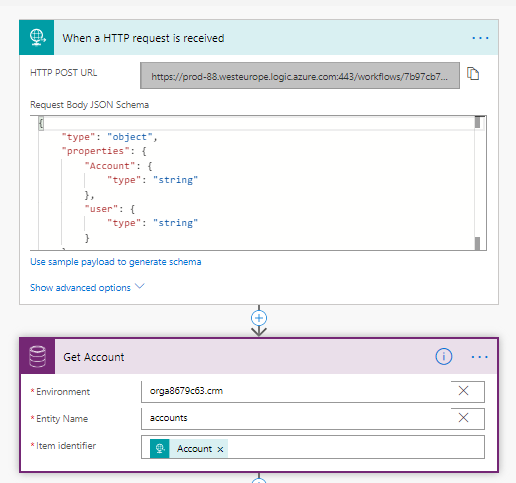The width and height of the screenshot is (516, 483).
Task: Click in the Item identifier field
Action: coord(355,448)
